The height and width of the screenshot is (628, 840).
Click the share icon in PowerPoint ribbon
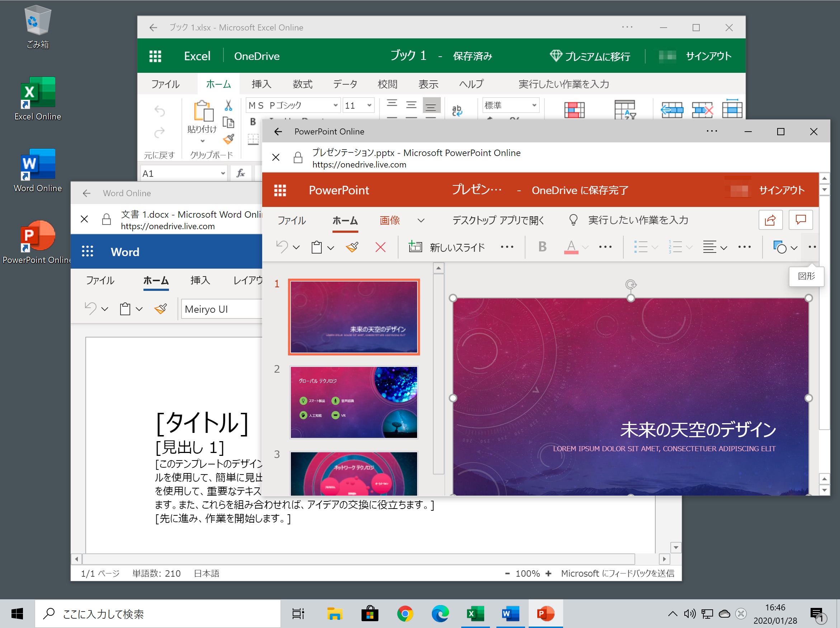[x=770, y=220]
